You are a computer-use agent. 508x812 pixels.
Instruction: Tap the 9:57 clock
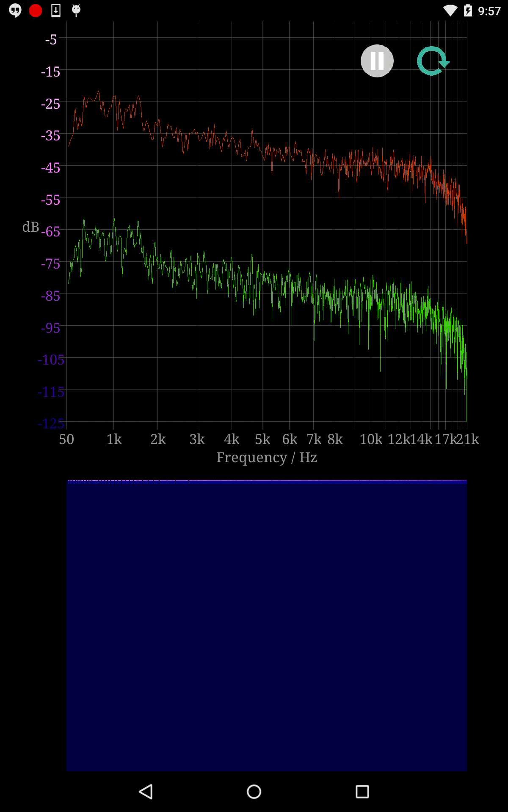coord(489,11)
